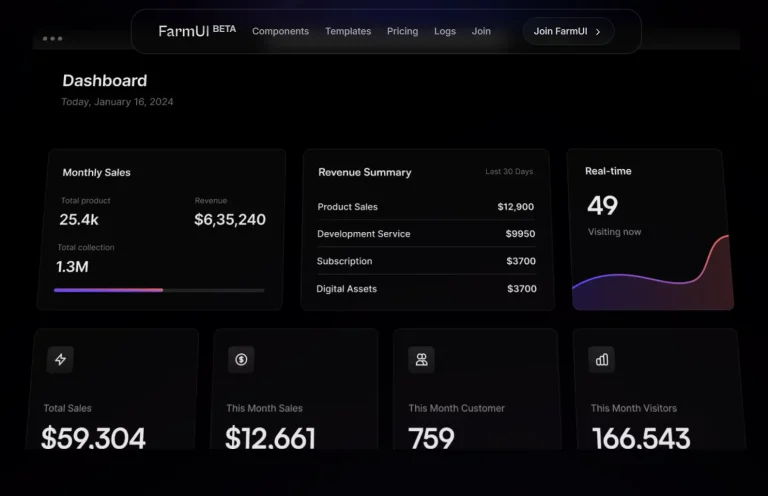Click the Last 30 Days label

tap(509, 172)
